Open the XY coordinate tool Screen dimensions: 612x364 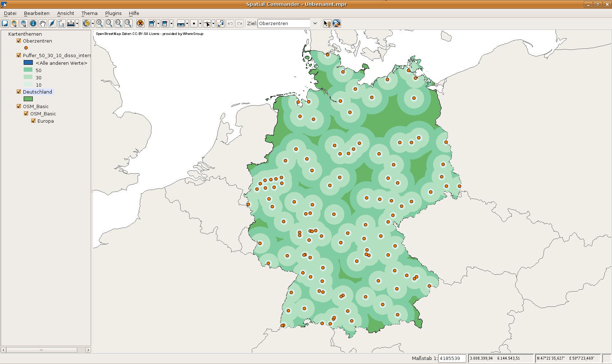(x=62, y=24)
